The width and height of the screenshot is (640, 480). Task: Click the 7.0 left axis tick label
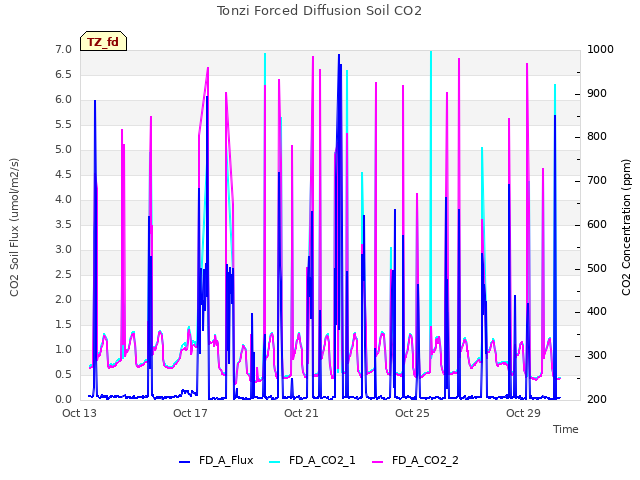pyautogui.click(x=64, y=50)
